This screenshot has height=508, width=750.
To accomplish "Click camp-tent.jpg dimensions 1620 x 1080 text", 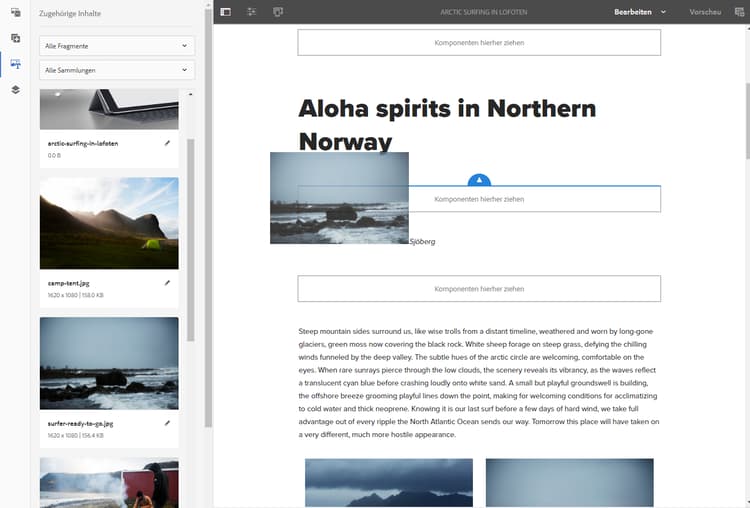I will tap(63, 295).
